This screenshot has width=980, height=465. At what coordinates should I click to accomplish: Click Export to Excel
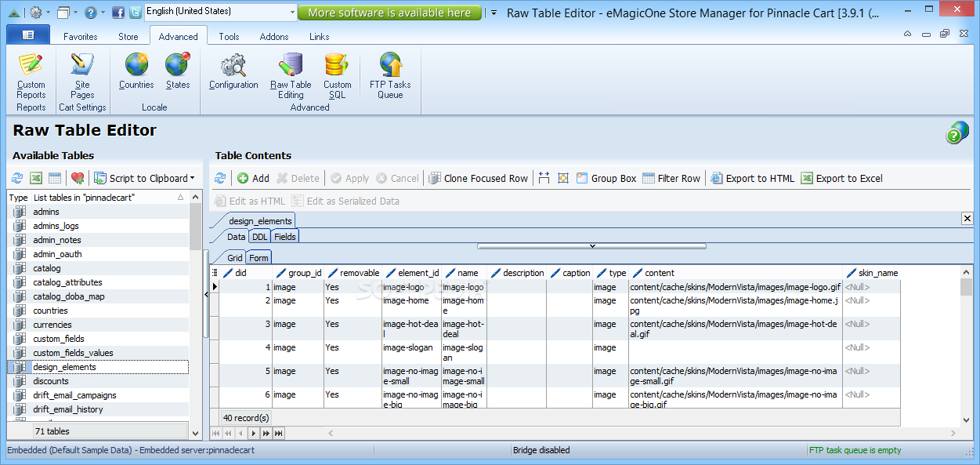tap(841, 178)
